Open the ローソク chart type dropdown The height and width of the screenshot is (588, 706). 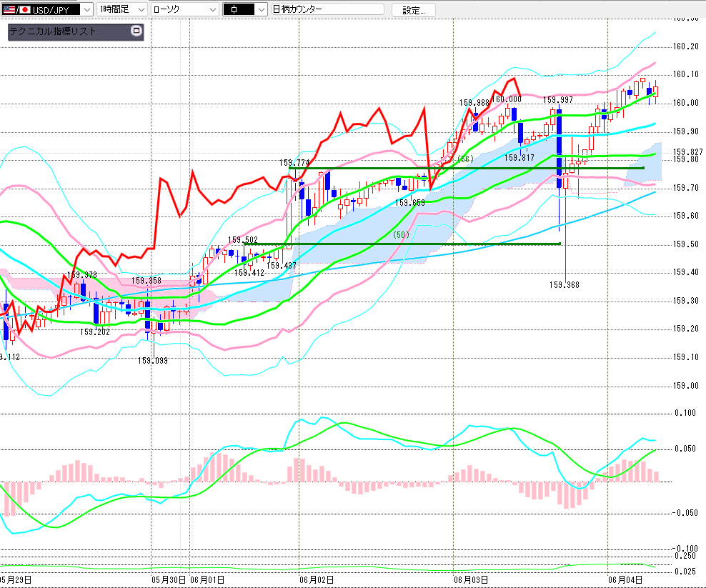(x=185, y=9)
